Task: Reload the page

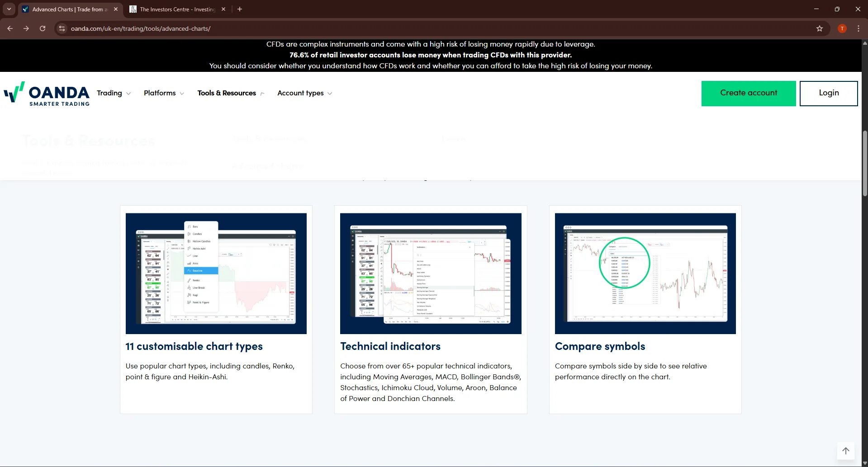Action: click(43, 28)
